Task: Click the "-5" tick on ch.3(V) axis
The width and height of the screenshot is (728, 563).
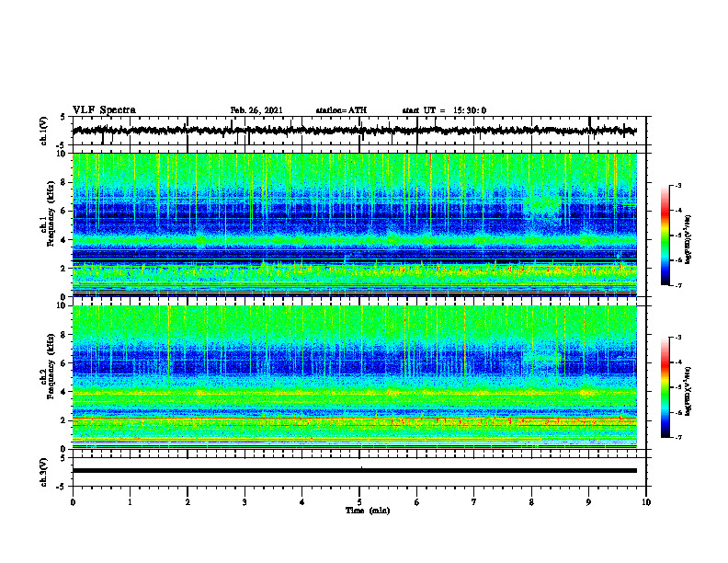Action: click(62, 487)
